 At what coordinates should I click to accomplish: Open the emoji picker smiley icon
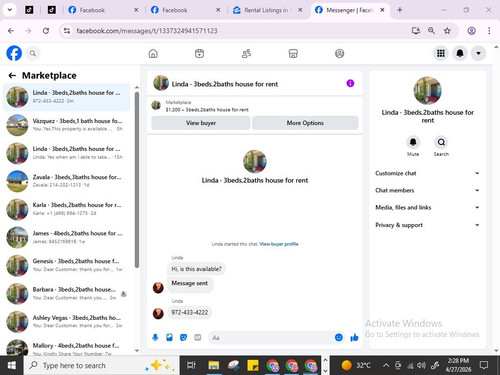[x=339, y=338]
